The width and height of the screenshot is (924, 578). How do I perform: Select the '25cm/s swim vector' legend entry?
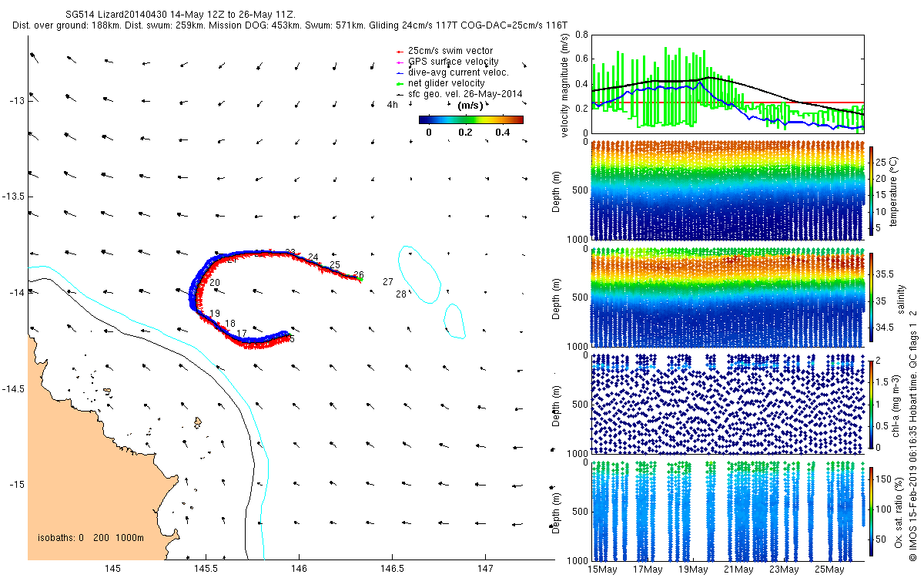[450, 51]
